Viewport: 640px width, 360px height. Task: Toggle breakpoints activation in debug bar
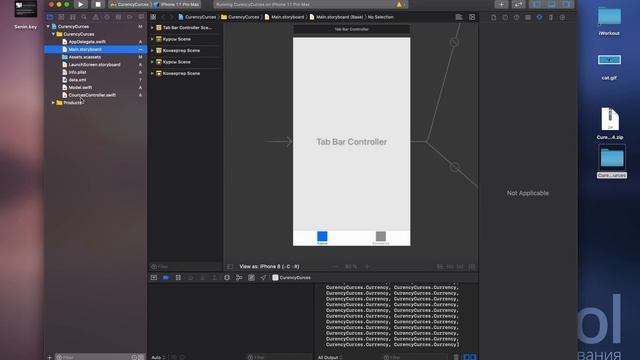[x=166, y=278]
